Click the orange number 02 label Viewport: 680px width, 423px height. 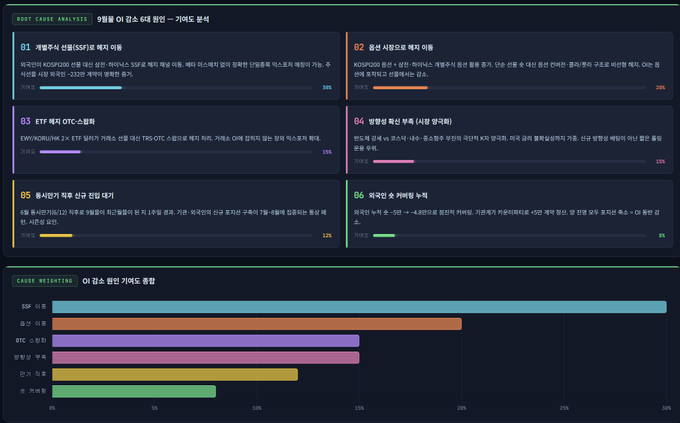[359, 47]
